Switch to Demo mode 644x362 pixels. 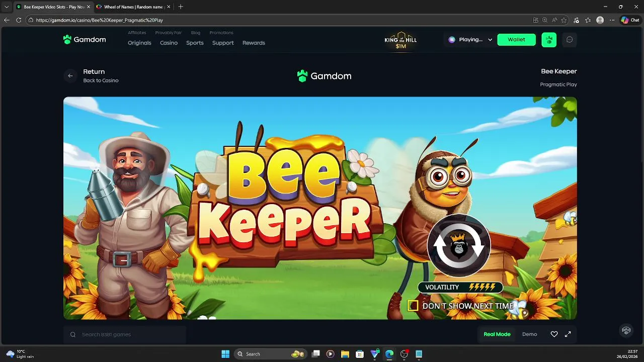pos(529,334)
